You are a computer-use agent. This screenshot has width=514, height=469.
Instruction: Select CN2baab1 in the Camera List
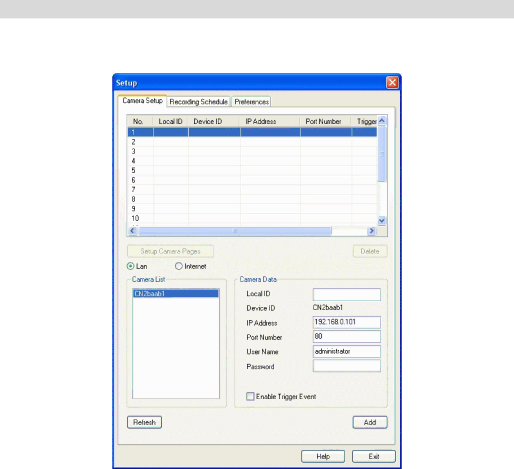[x=176, y=293]
